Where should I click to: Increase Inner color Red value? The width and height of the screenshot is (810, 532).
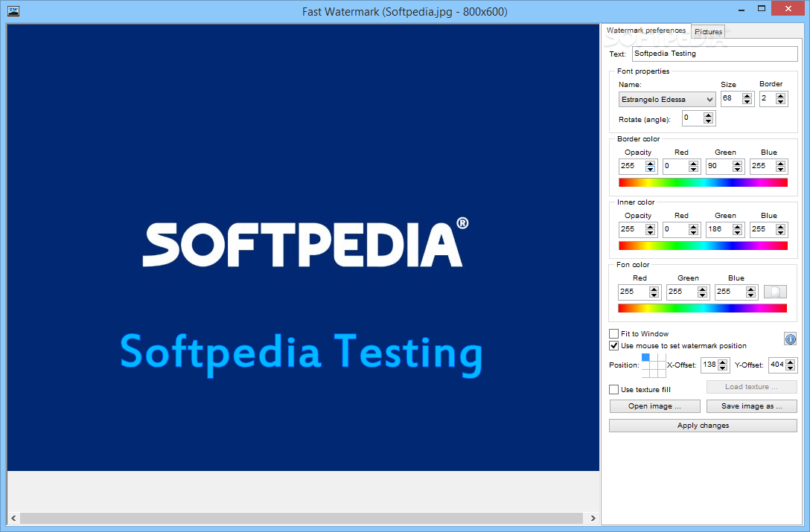coord(693,226)
